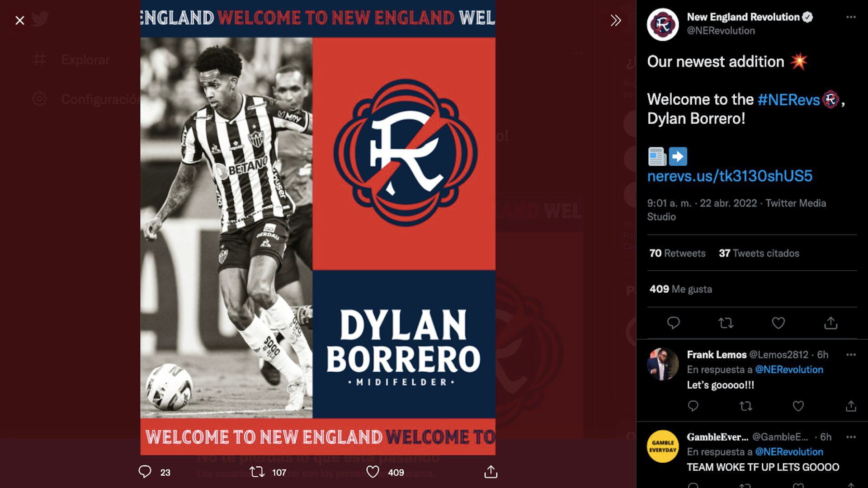Open more options on New England Revolution tweet

pyautogui.click(x=851, y=17)
